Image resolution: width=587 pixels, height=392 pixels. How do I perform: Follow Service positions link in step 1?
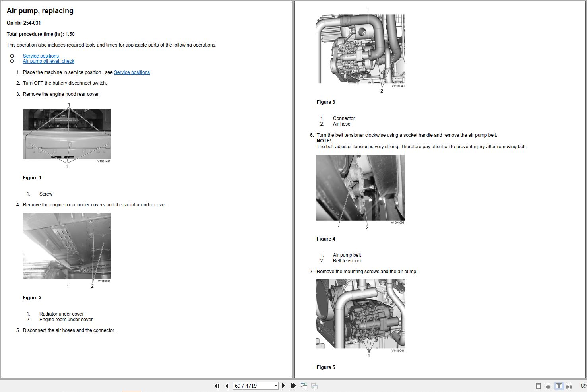tap(132, 72)
